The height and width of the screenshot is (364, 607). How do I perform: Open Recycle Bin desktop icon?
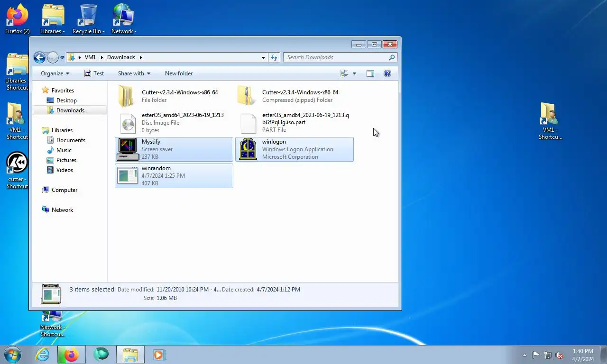[x=88, y=19]
